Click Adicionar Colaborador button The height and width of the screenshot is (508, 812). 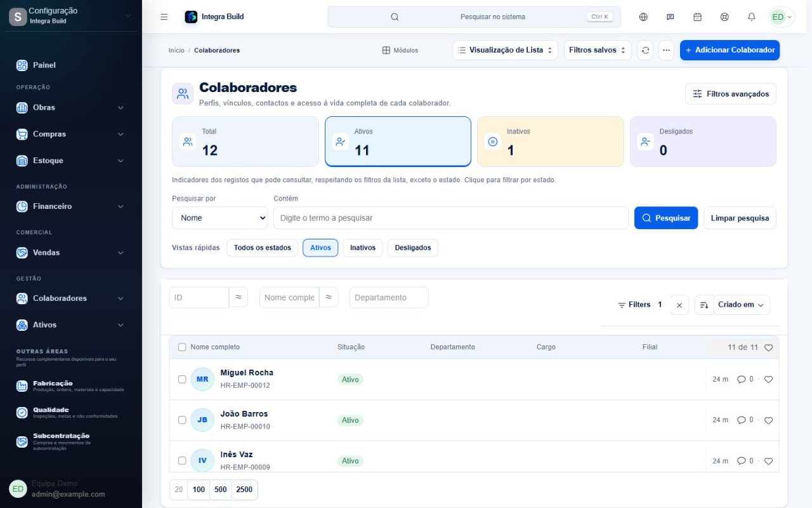(730, 50)
